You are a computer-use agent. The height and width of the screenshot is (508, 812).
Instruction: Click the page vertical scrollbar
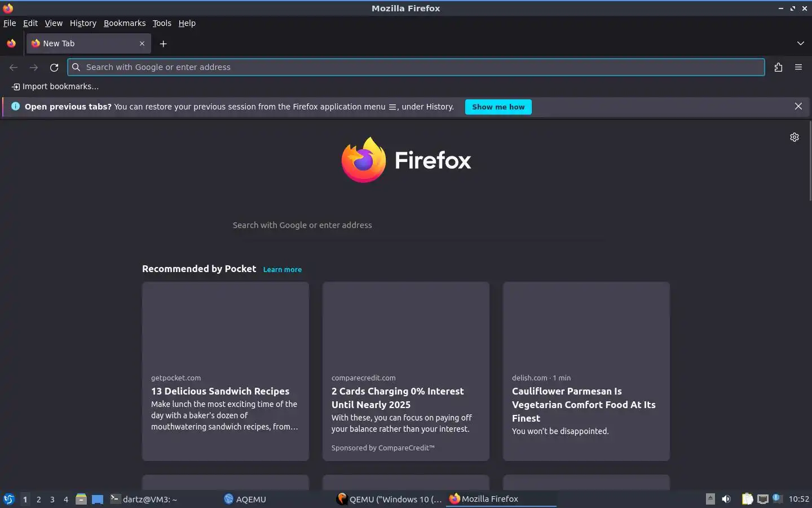(810, 161)
